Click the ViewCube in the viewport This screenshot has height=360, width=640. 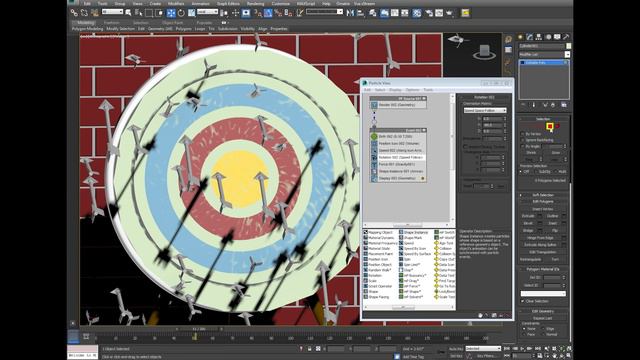484,52
